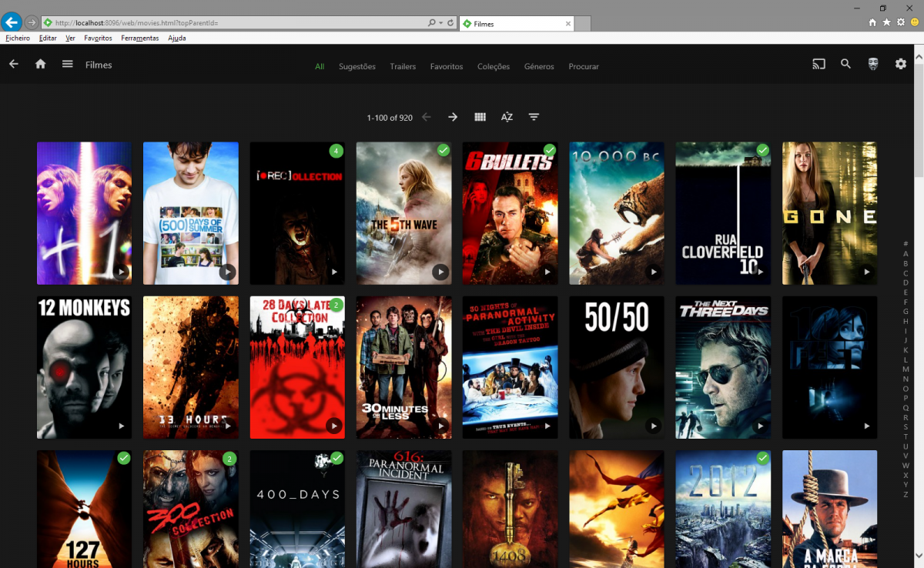924x568 pixels.
Task: Open the Favoritos tab
Action: [447, 66]
